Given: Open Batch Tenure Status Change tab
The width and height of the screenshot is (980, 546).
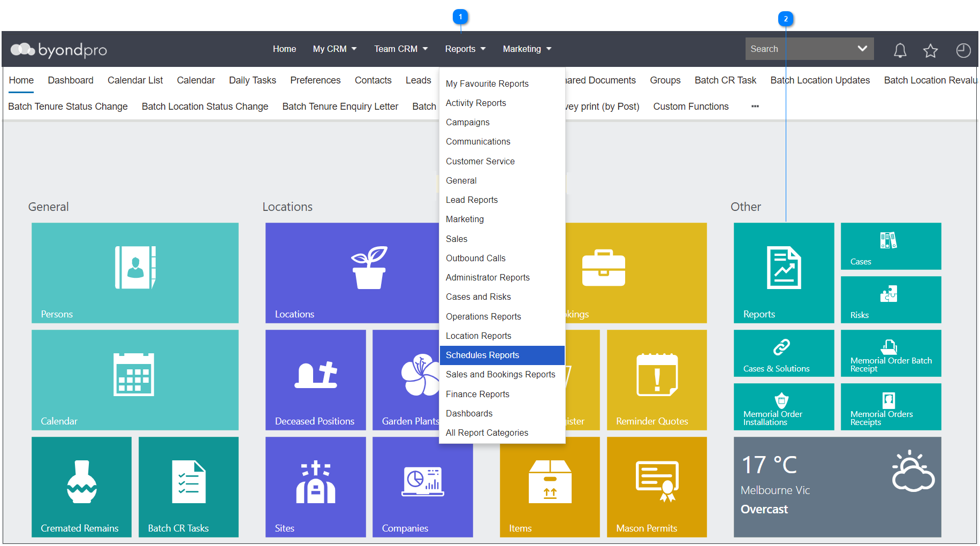Looking at the screenshot, I should (x=68, y=107).
